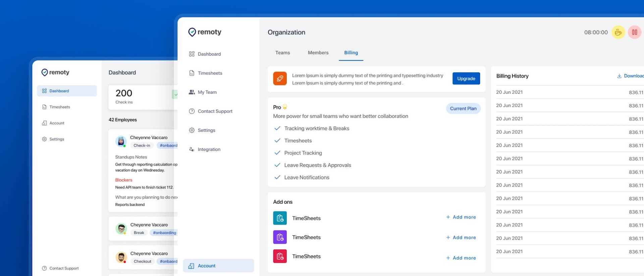The height and width of the screenshot is (276, 644).
Task: Click Dashboard grid icon in Dashboard window sidebar
Action: point(44,91)
